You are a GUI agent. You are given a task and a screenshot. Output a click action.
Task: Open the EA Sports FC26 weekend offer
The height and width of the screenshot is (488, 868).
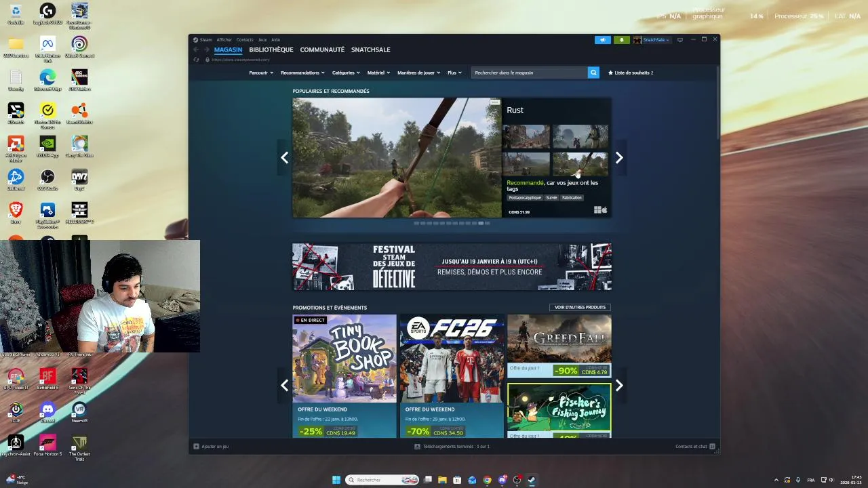coord(452,376)
